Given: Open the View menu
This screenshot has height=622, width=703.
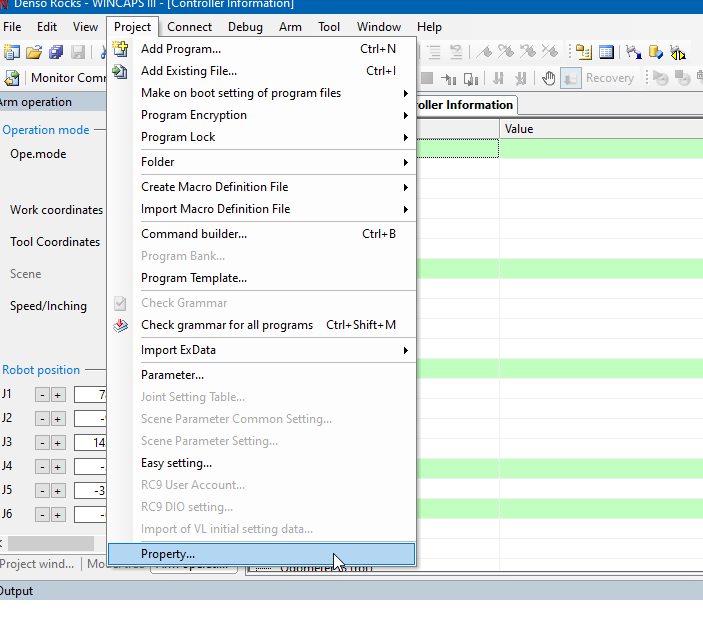Looking at the screenshot, I should point(85,27).
